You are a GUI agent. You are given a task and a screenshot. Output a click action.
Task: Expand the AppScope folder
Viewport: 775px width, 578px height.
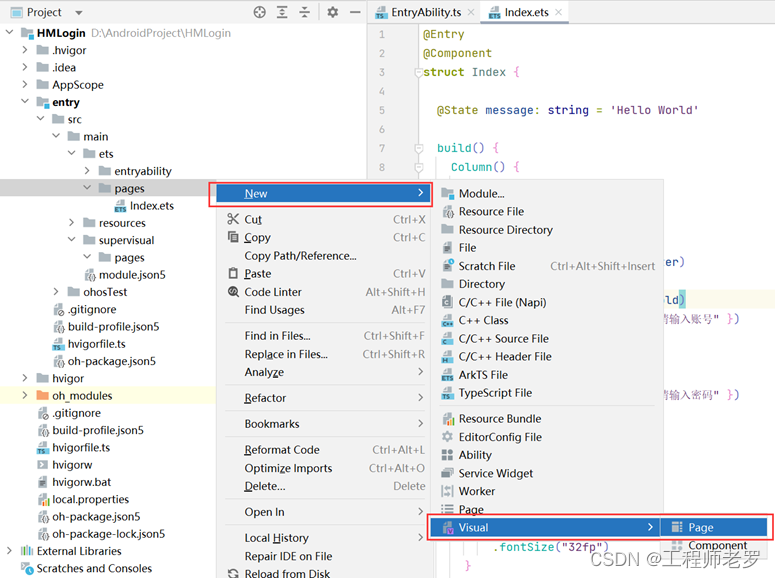coord(25,85)
